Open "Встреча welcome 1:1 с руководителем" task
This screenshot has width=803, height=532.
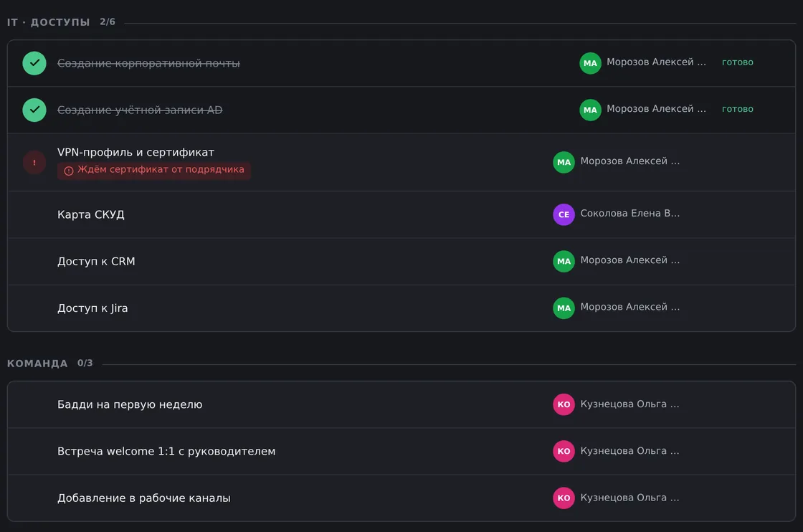[166, 451]
